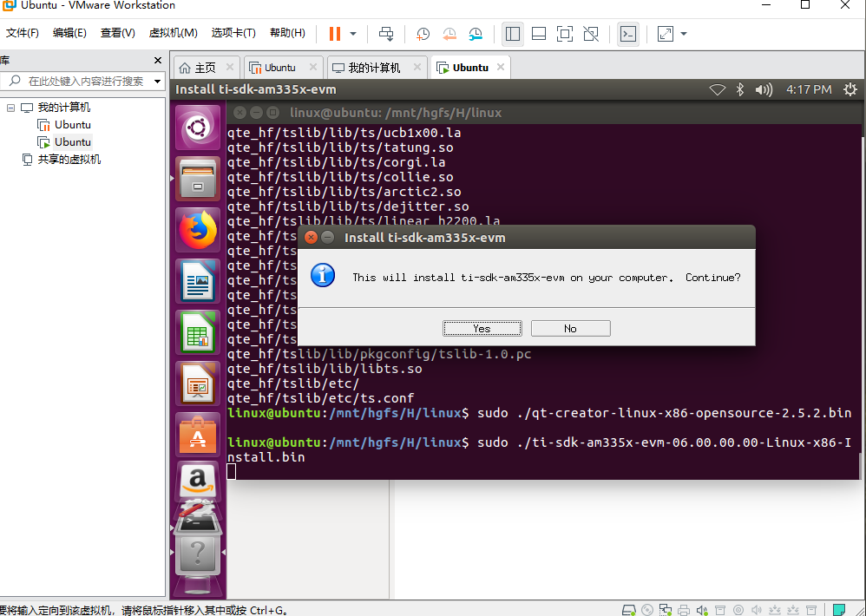Open the snapshot manager
The width and height of the screenshot is (866, 616).
[476, 34]
